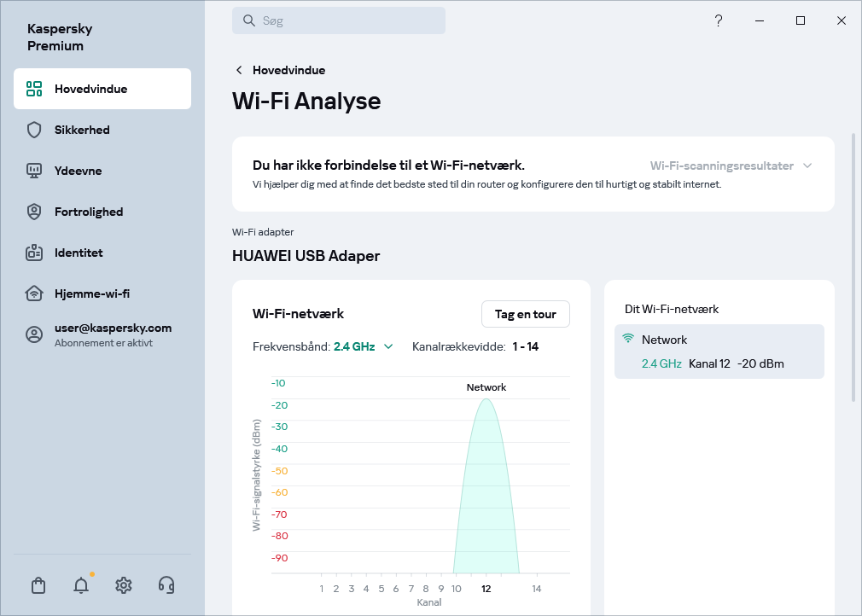Open the Sikkerhed section icon
The height and width of the screenshot is (616, 862).
coord(34,130)
